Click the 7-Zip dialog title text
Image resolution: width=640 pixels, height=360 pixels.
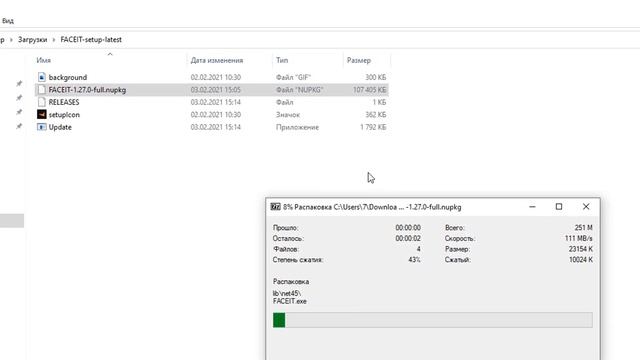click(372, 207)
